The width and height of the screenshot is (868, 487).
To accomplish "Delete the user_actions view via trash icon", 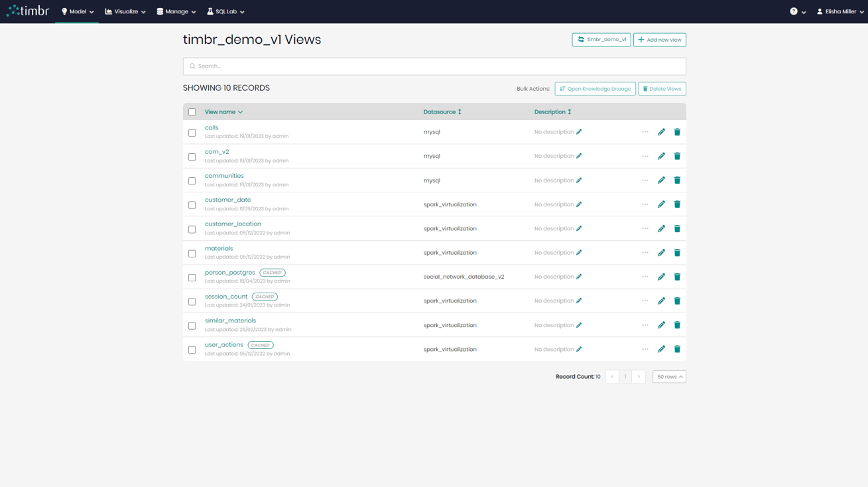I will (677, 349).
